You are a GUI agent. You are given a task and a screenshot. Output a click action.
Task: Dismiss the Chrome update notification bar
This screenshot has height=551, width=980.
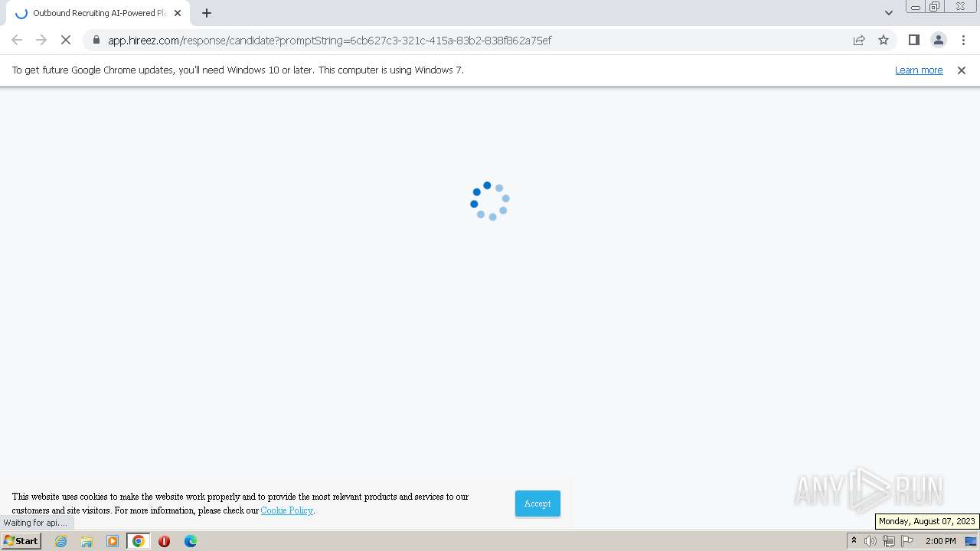[x=962, y=70]
